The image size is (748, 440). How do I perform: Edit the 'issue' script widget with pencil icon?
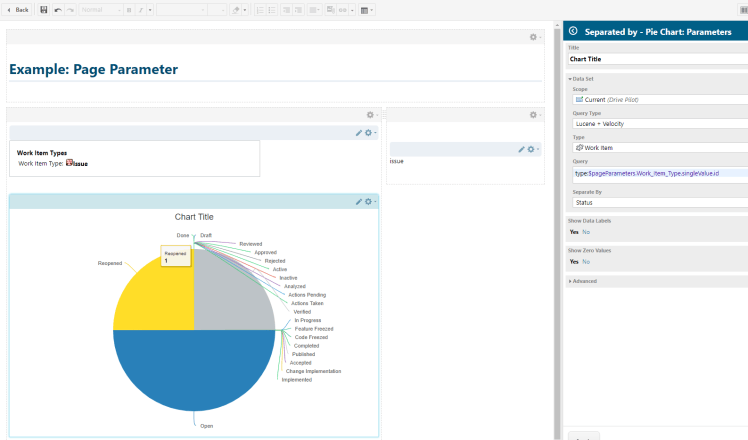point(521,149)
